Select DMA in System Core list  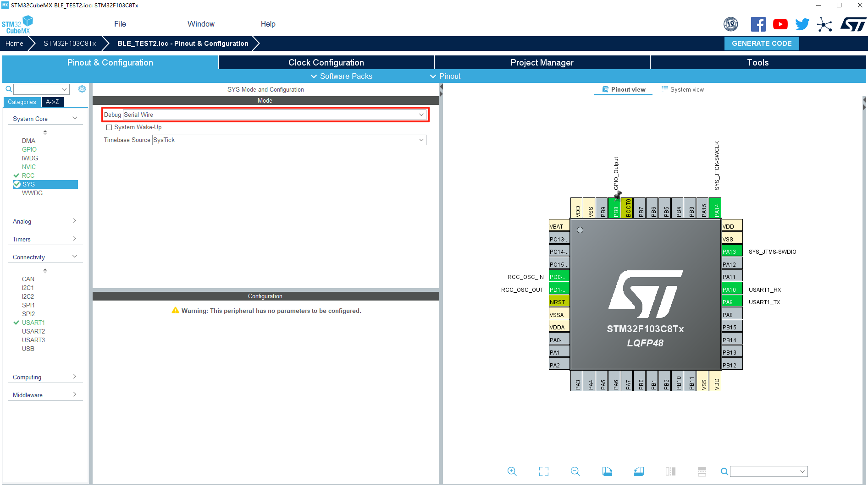(x=28, y=141)
